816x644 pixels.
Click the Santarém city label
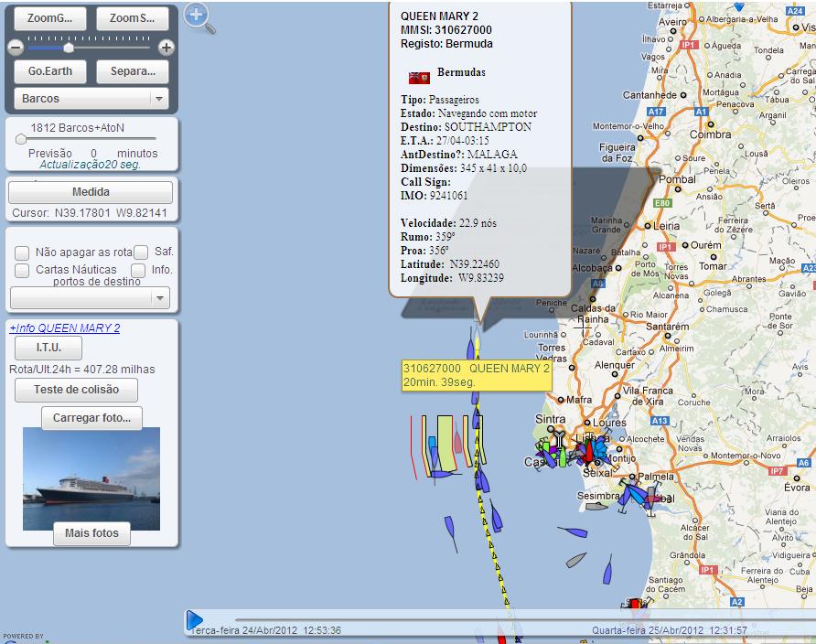pyautogui.click(x=667, y=327)
